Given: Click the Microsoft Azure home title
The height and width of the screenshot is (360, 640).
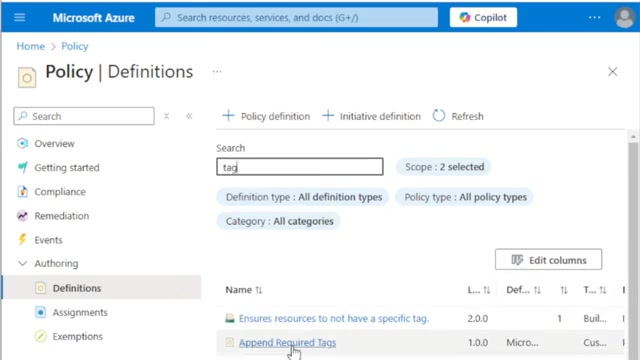Looking at the screenshot, I should (93, 18).
